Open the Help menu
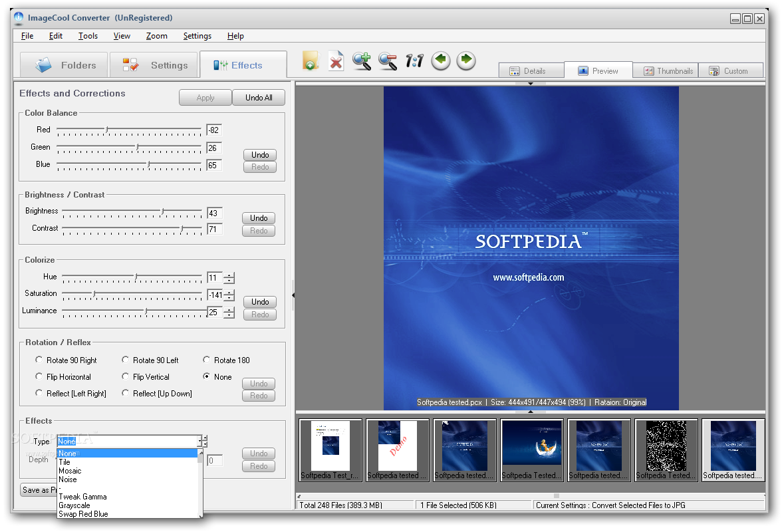This screenshot has height=532, width=782. click(x=235, y=36)
